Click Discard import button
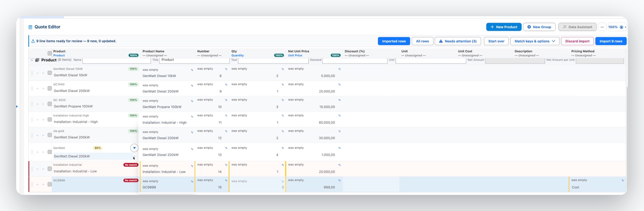This screenshot has width=644, height=211. [x=577, y=41]
